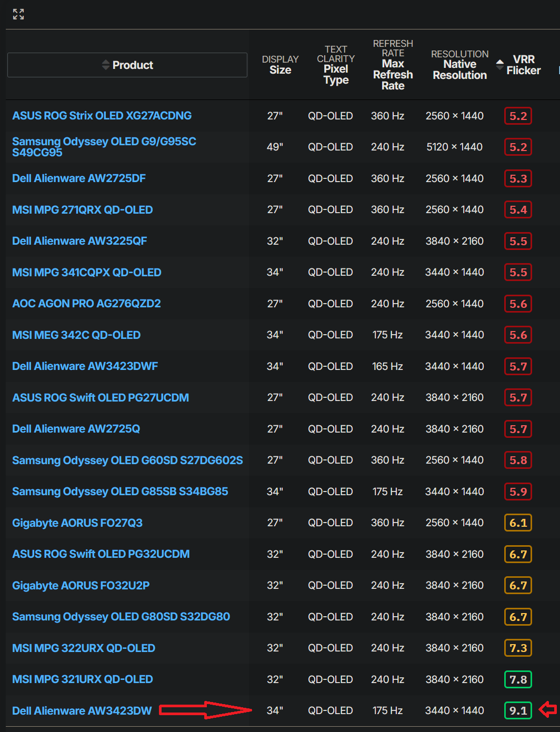Click the Max Refresh Rate column header
The width and height of the screenshot is (560, 732).
click(393, 65)
